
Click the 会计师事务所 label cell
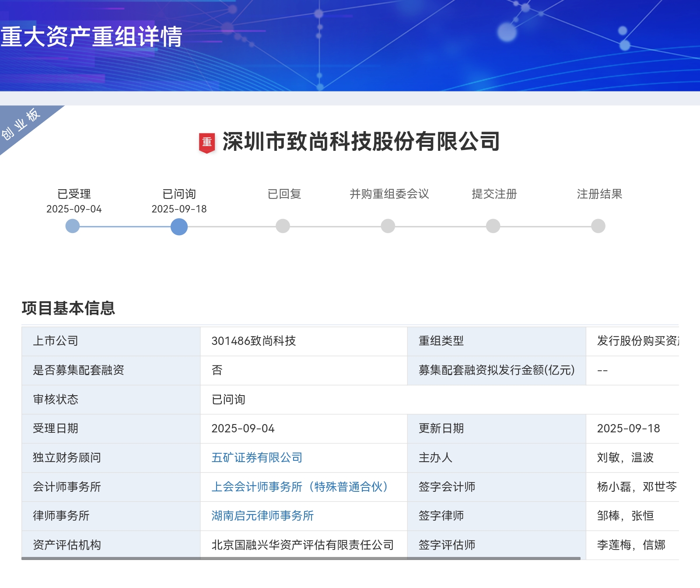(x=111, y=487)
